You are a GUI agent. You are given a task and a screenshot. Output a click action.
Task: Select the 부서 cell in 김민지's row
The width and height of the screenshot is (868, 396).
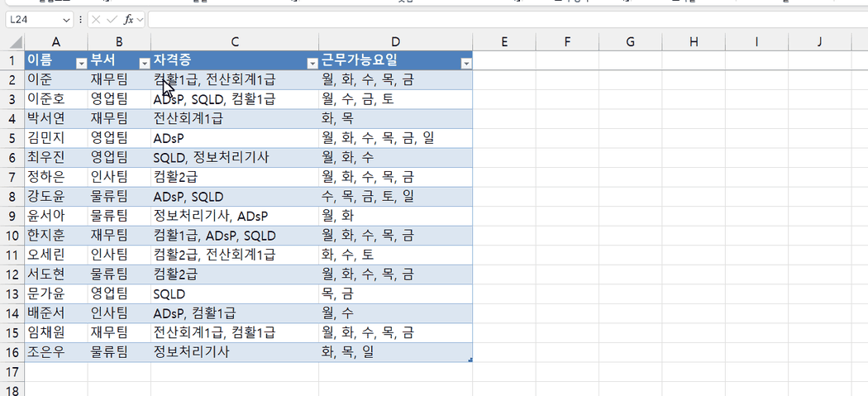click(119, 138)
